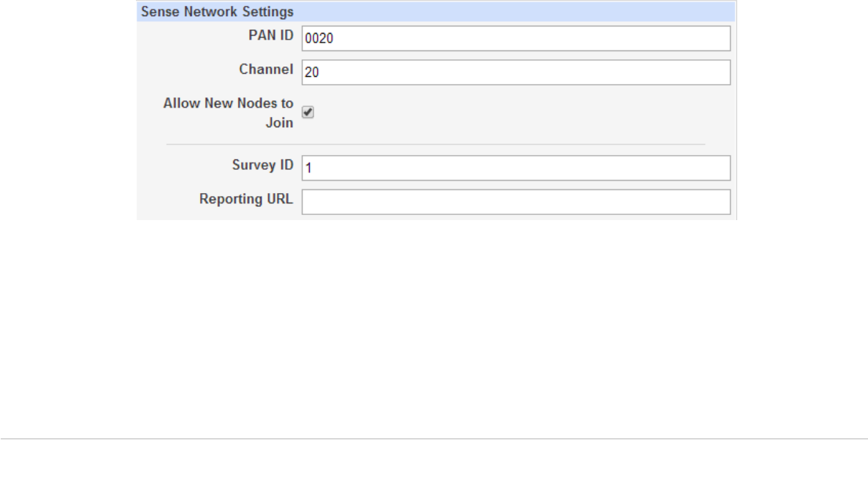Image resolution: width=868 pixels, height=490 pixels.
Task: Click the value 1 in Survey ID
Action: coord(308,168)
